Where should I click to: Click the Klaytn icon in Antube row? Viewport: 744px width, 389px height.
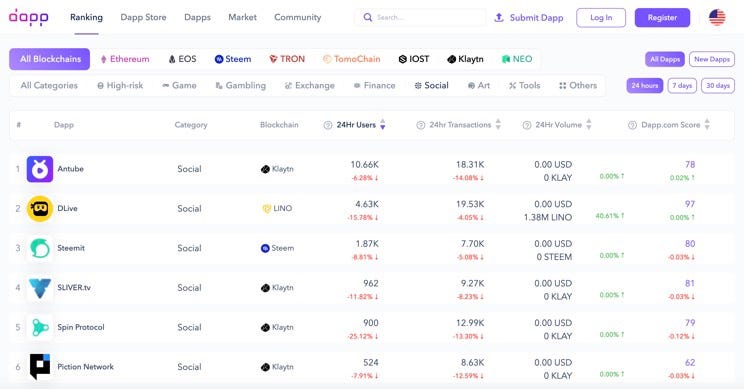[265, 169]
